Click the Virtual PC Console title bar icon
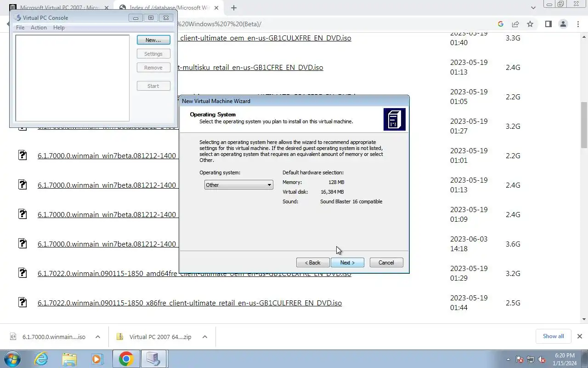The width and height of the screenshot is (588, 368). pos(17,17)
